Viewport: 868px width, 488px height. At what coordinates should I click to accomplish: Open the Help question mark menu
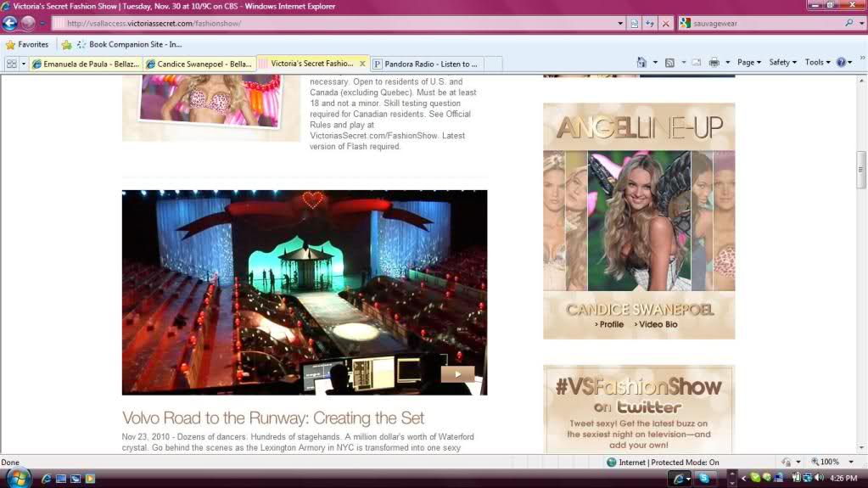pos(844,63)
